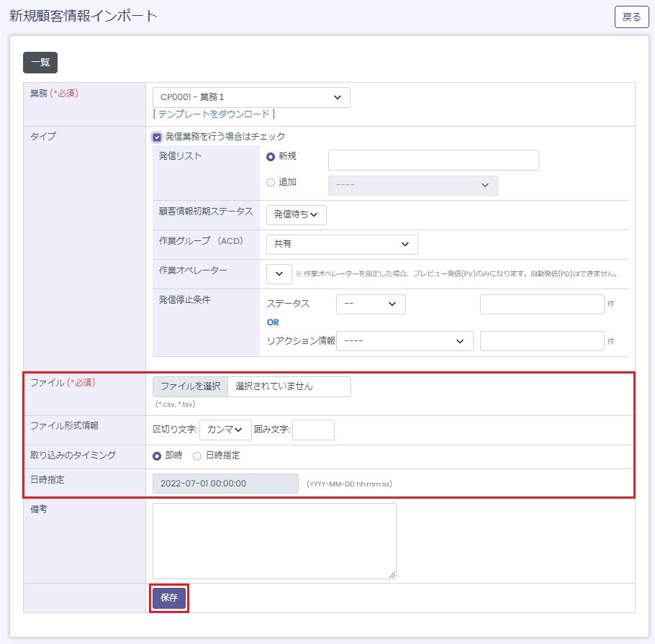The image size is (655, 644).
Task: Click the new 発信リスト name input field
Action: (433, 160)
